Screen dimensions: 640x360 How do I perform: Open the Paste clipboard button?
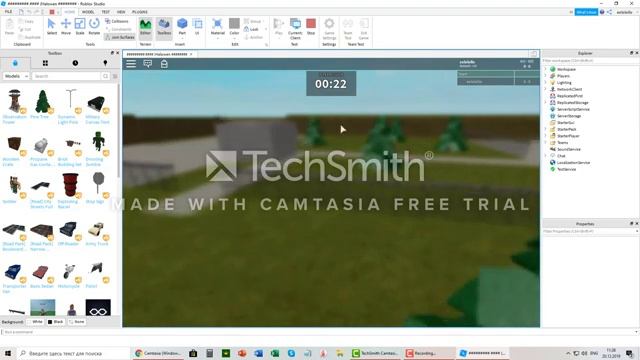9,27
